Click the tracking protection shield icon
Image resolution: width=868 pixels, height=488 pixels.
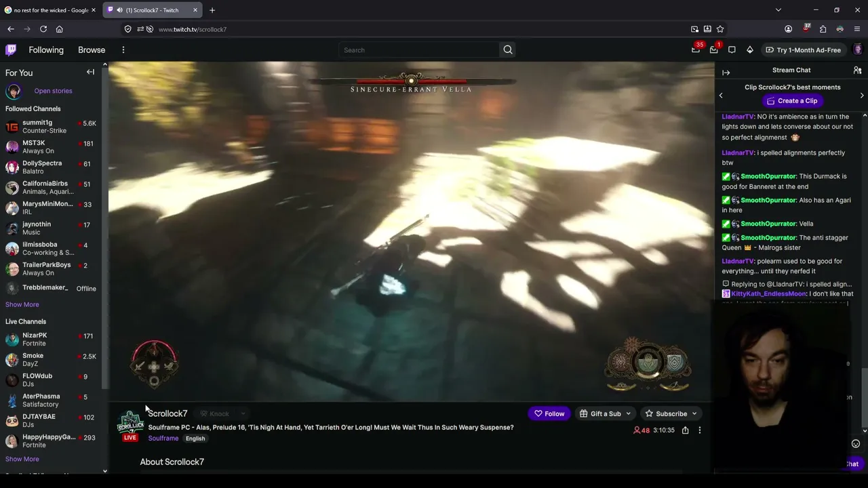click(x=127, y=29)
